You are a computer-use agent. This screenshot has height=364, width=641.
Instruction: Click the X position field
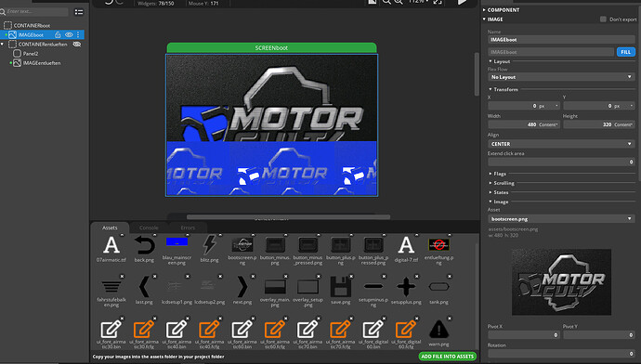tap(524, 106)
